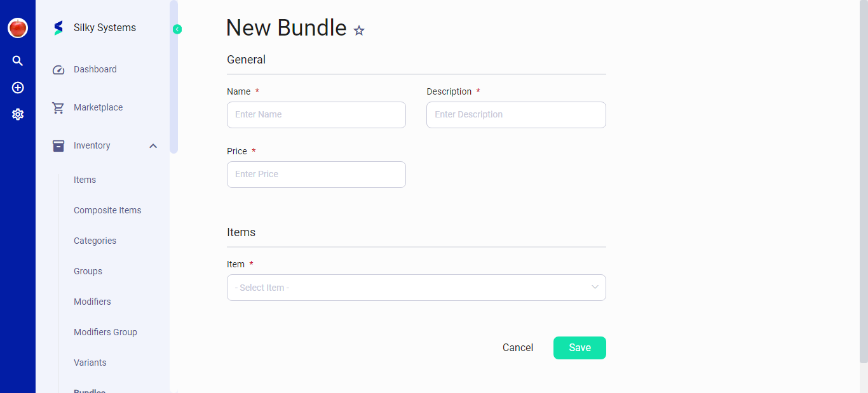Favorite the New Bundle with the star
Image resolution: width=868 pixels, height=393 pixels.
359,30
